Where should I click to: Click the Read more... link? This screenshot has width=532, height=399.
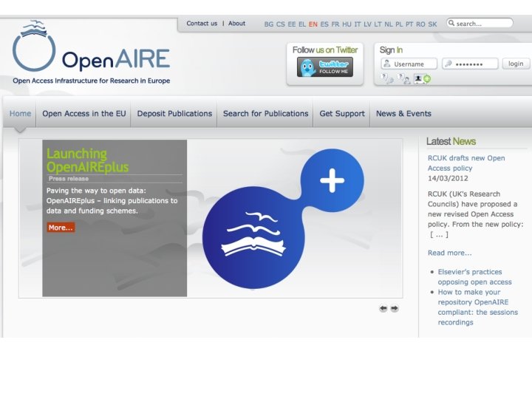click(449, 253)
